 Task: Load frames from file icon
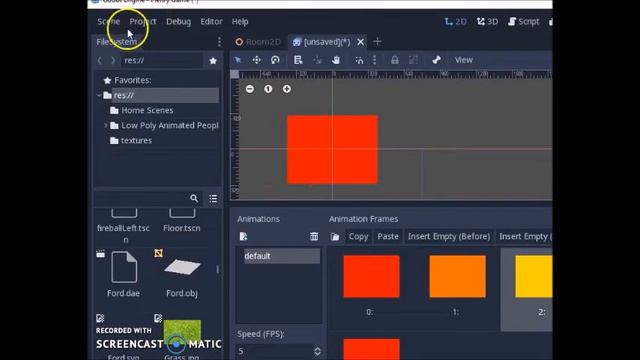point(335,237)
